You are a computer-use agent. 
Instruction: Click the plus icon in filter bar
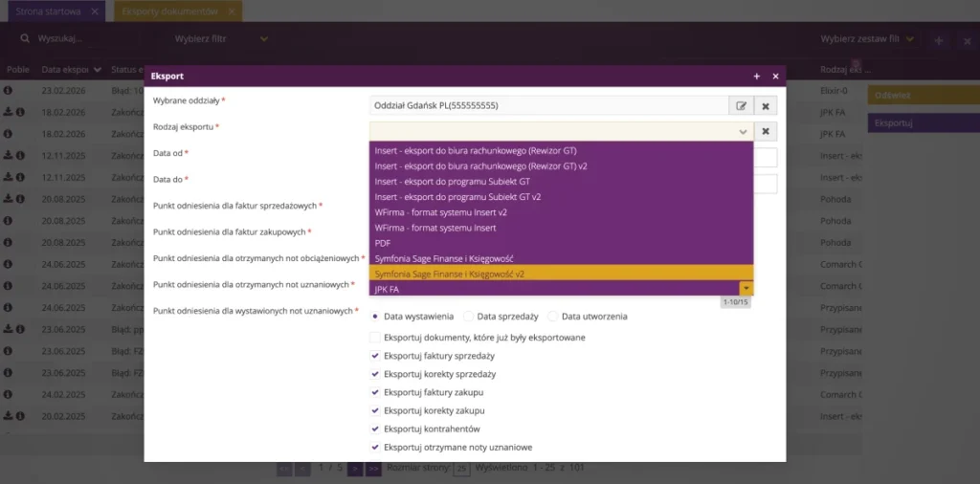[x=938, y=40]
